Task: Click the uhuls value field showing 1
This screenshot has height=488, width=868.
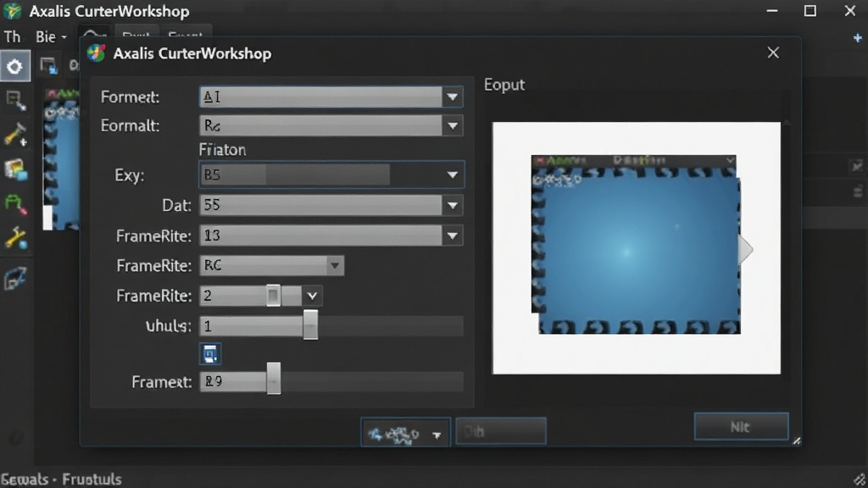Action: [251, 326]
